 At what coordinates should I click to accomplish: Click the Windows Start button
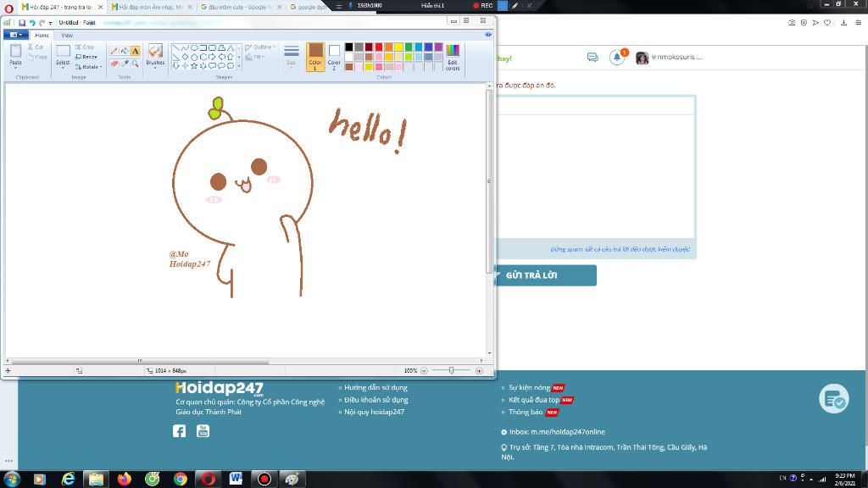click(x=12, y=479)
